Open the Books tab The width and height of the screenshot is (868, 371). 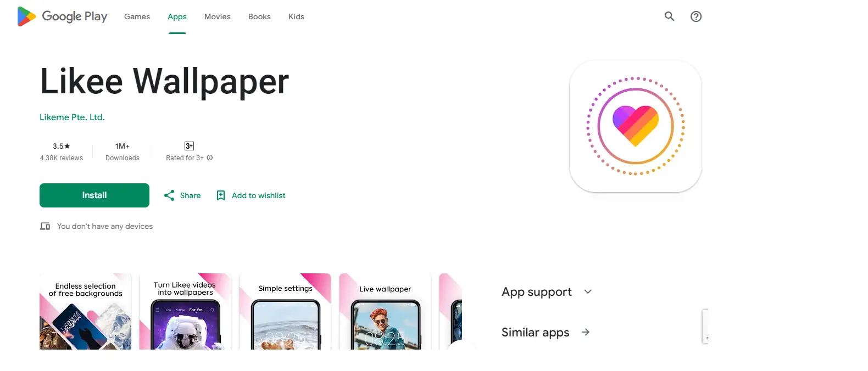259,16
